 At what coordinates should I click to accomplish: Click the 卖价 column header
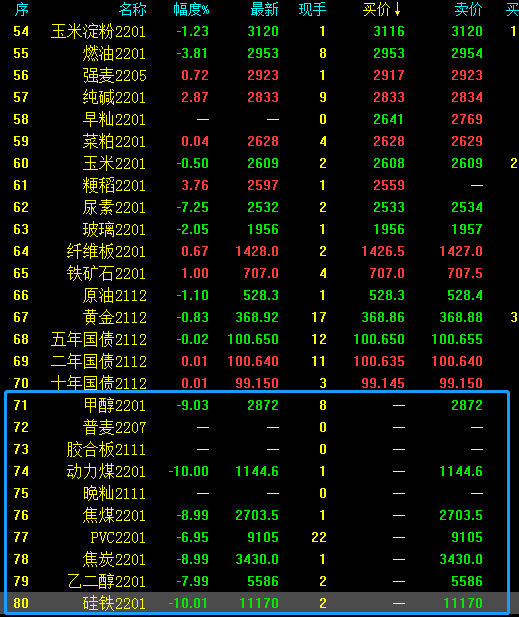coord(468,9)
